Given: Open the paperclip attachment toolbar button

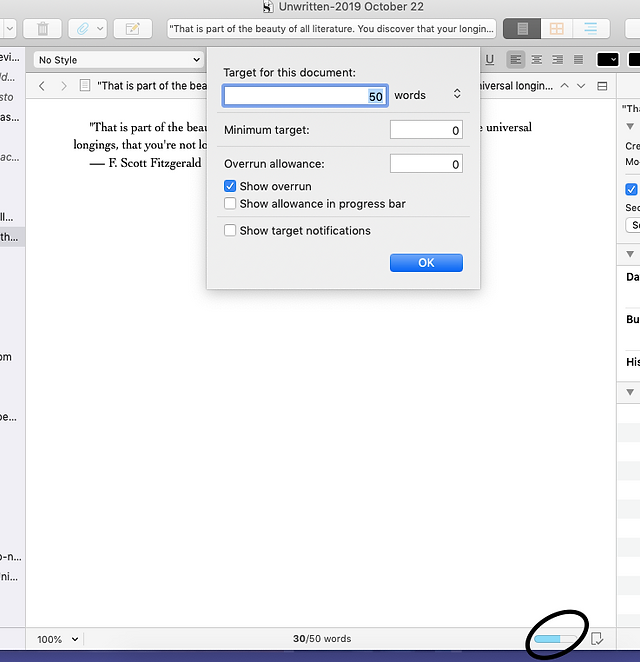Looking at the screenshot, I should pyautogui.click(x=88, y=29).
